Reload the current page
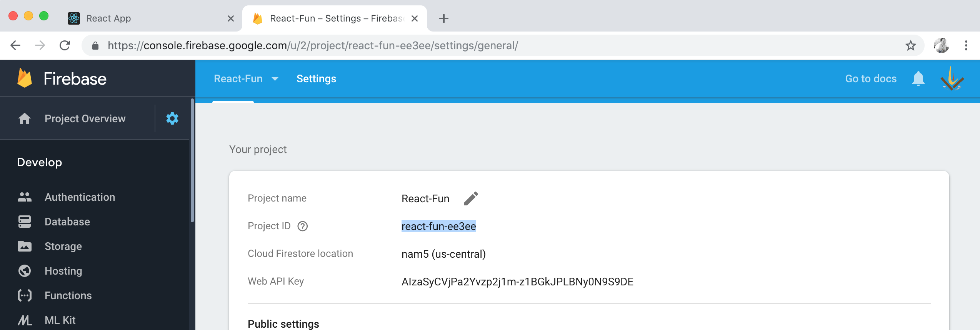 65,45
